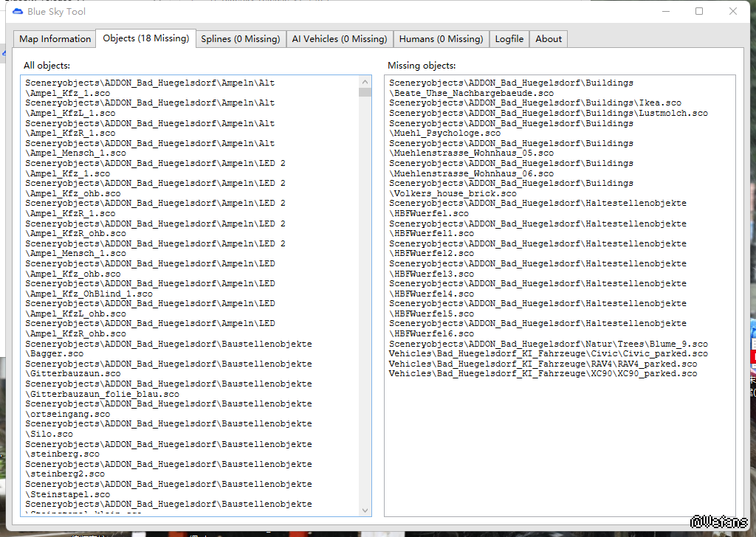Select Alt \Ampel_Kfz_1.sco entry
The height and width of the screenshot is (537, 756).
pyautogui.click(x=150, y=88)
